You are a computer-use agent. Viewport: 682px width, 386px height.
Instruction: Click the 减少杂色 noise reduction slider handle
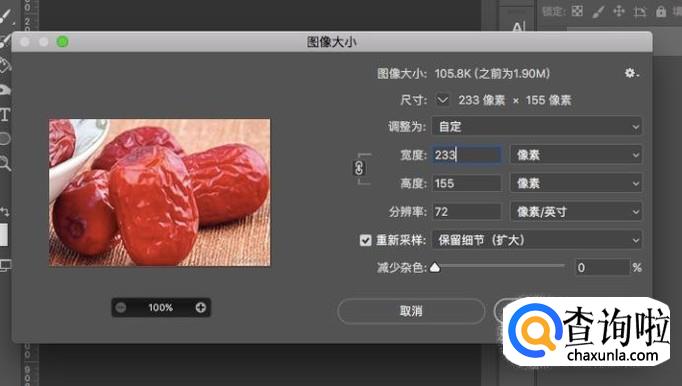435,267
